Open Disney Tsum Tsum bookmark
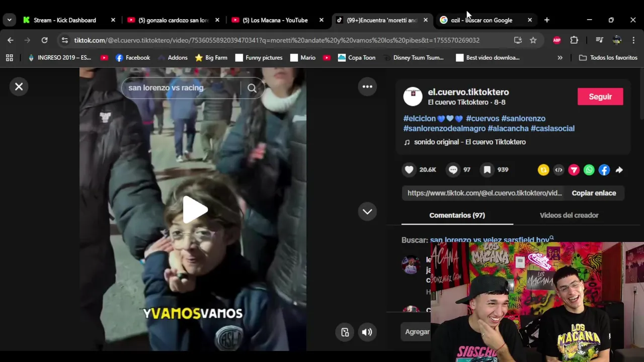Viewport: 644px width, 362px height. (413, 58)
